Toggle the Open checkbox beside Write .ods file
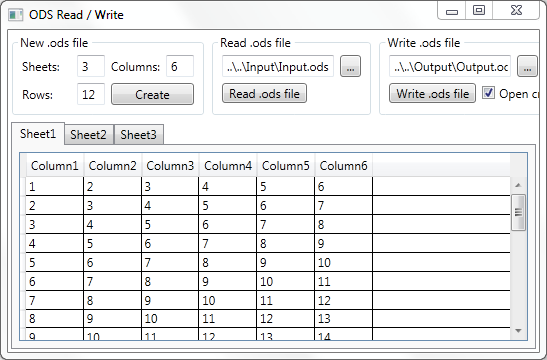 pos(488,93)
